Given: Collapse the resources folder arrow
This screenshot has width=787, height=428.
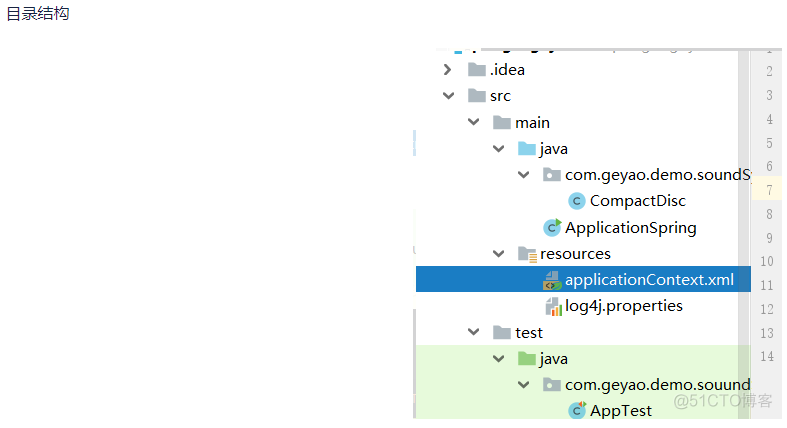Looking at the screenshot, I should tap(498, 254).
